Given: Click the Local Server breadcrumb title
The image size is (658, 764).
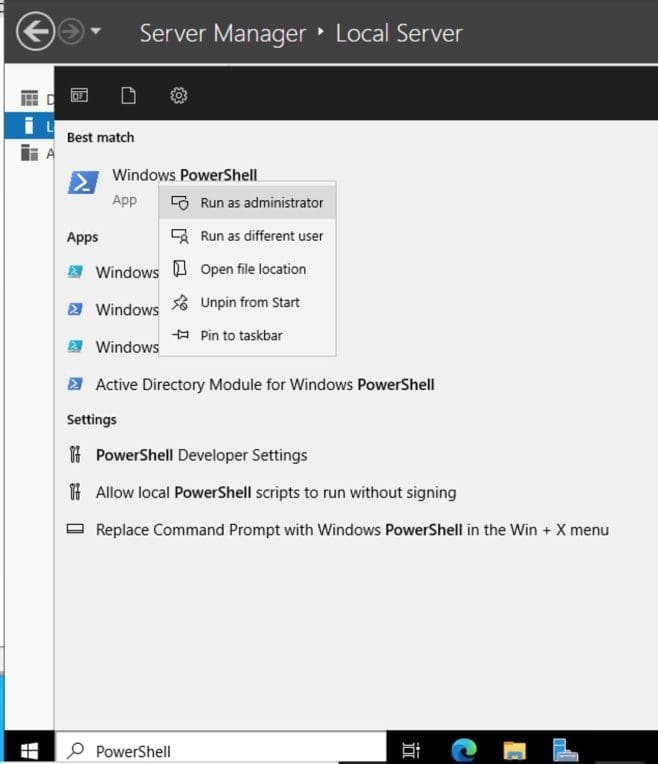Looking at the screenshot, I should click(x=399, y=33).
